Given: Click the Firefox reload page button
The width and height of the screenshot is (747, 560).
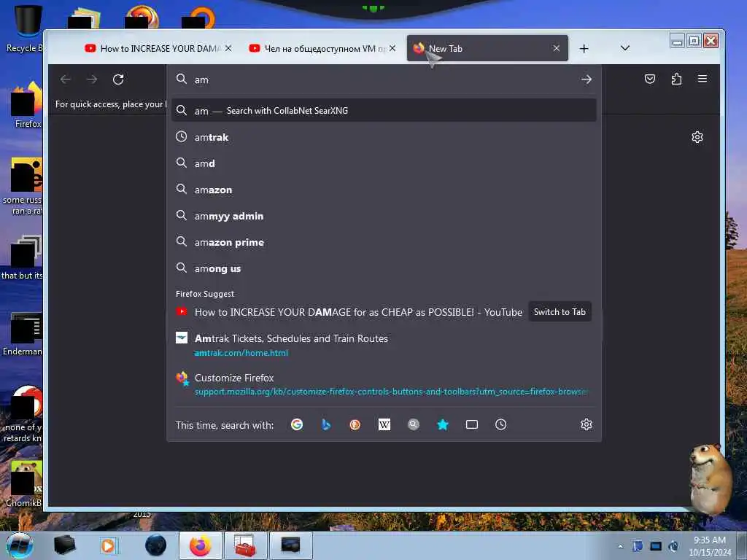Looking at the screenshot, I should click(x=118, y=79).
